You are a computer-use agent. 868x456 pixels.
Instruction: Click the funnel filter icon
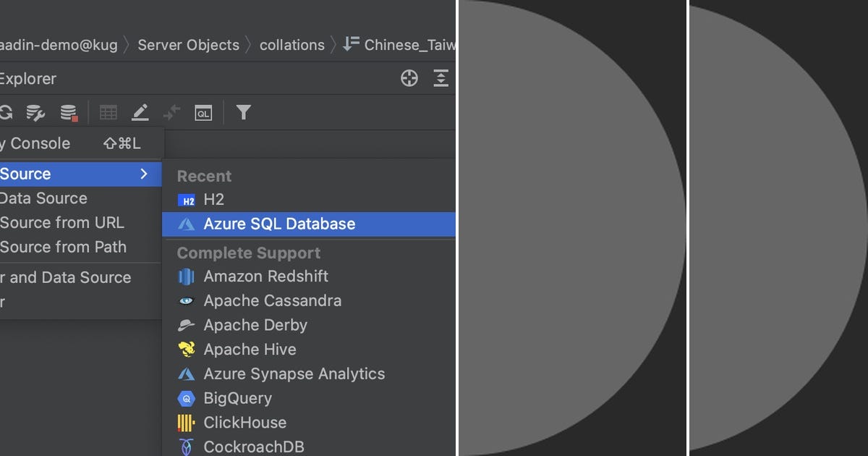tap(244, 112)
